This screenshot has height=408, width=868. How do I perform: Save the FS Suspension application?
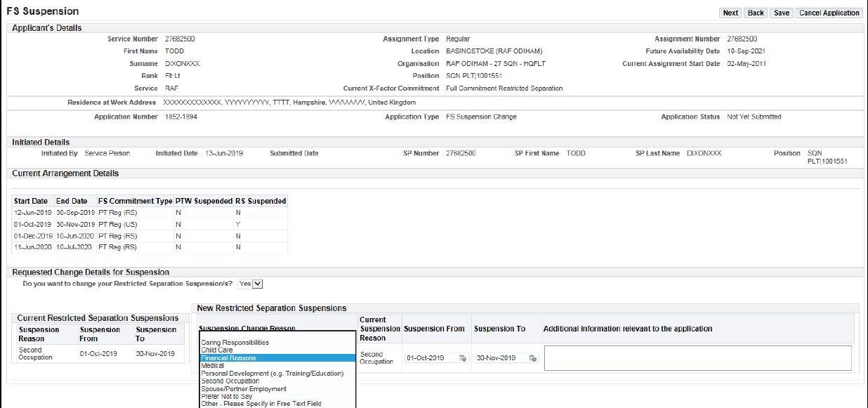tap(781, 13)
